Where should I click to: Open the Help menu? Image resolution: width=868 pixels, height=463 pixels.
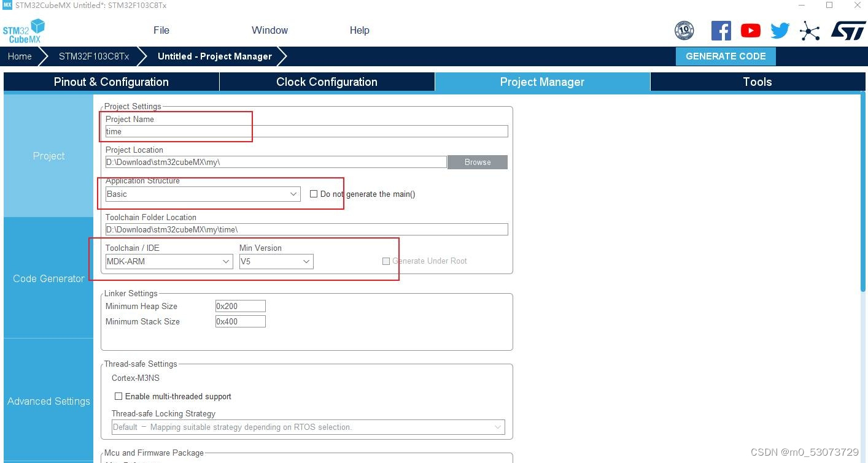360,30
